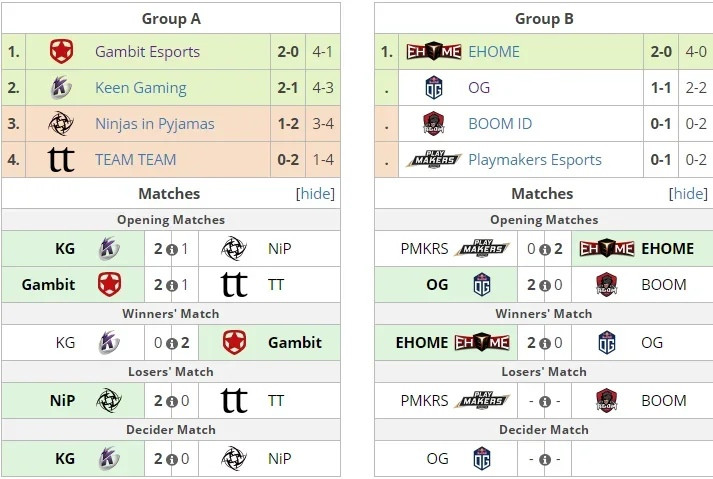Image resolution: width=713 pixels, height=479 pixels.
Task: Click the EHOME logo in Group B standings
Action: click(x=434, y=51)
